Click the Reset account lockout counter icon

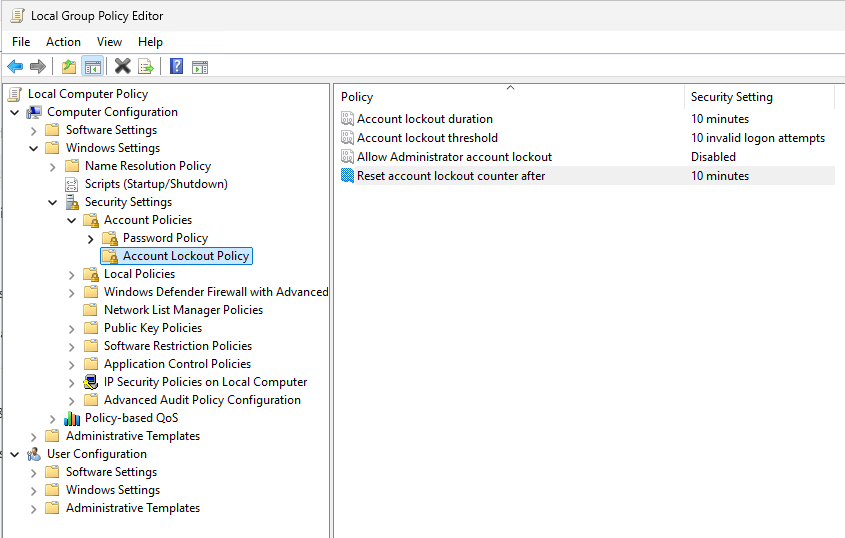348,176
